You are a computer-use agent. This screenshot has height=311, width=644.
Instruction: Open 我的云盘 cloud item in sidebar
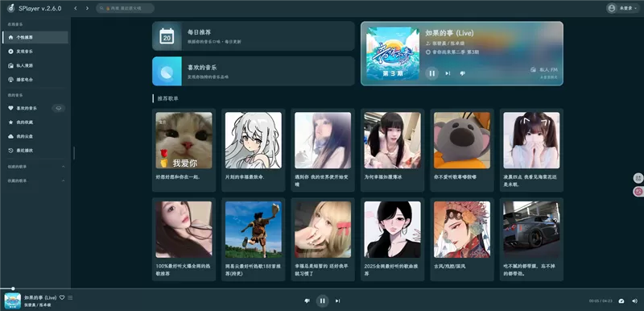(35, 136)
